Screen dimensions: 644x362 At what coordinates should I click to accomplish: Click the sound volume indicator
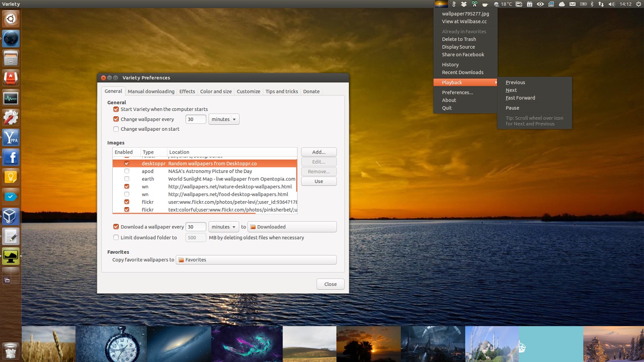611,4
